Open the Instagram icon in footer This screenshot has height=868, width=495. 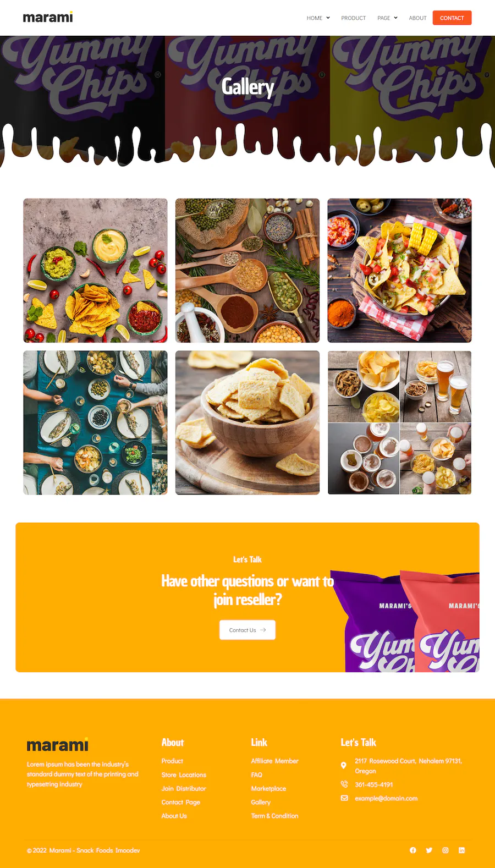pyautogui.click(x=446, y=850)
